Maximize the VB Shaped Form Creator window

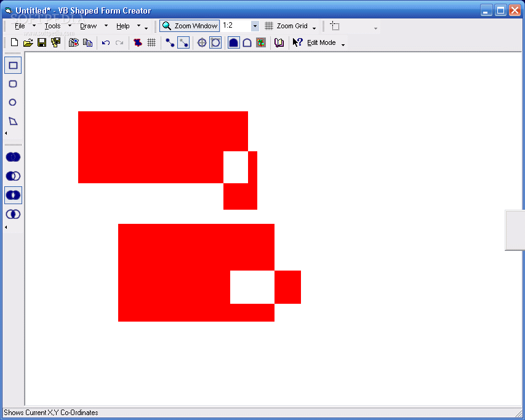click(500, 10)
